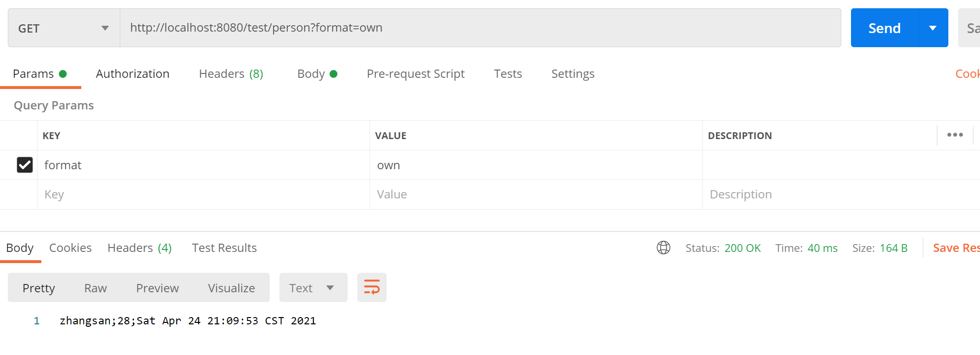
Task: Click the Save Response link
Action: 955,248
